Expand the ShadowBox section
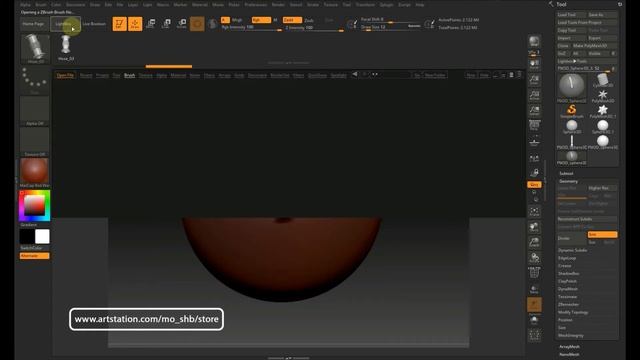The width and height of the screenshot is (640, 360). [569, 273]
